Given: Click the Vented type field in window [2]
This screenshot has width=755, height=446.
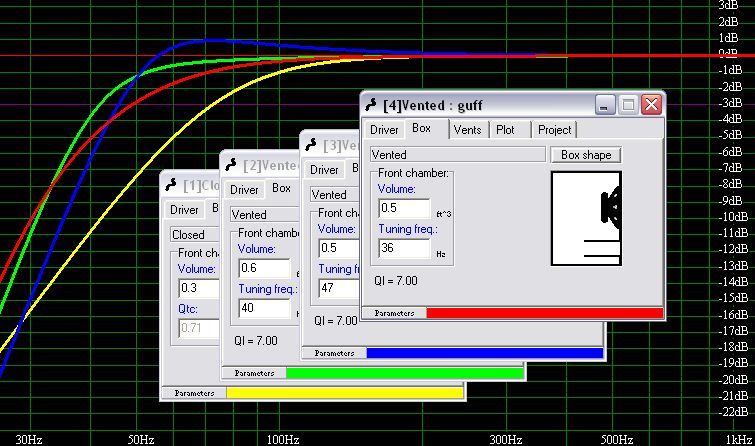Looking at the screenshot, I should click(264, 215).
